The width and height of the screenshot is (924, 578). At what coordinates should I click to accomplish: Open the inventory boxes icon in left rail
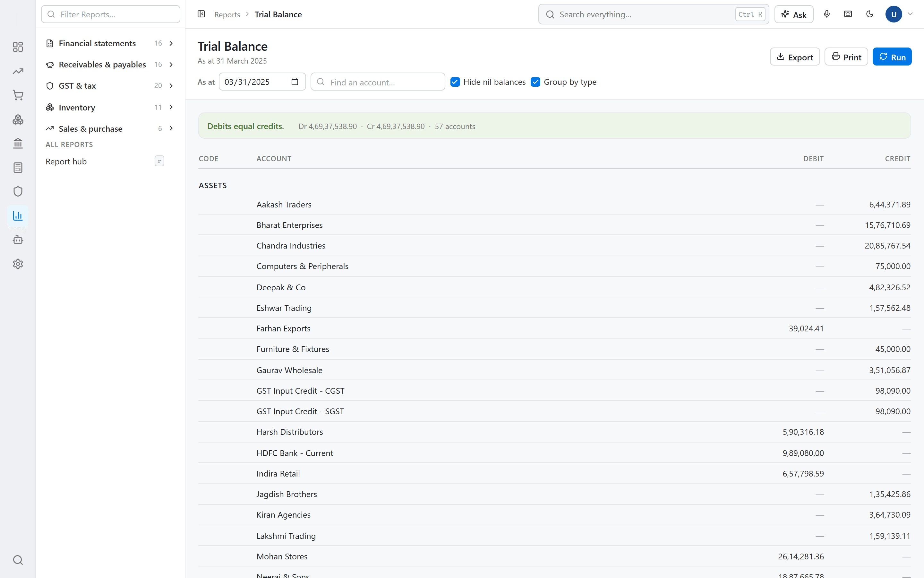click(x=18, y=120)
